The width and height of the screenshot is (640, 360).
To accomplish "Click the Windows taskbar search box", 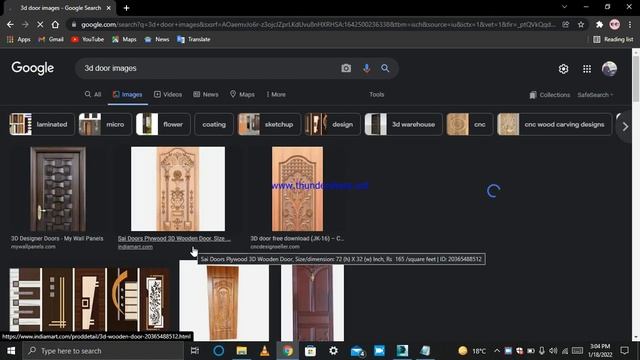I will click(103, 351).
